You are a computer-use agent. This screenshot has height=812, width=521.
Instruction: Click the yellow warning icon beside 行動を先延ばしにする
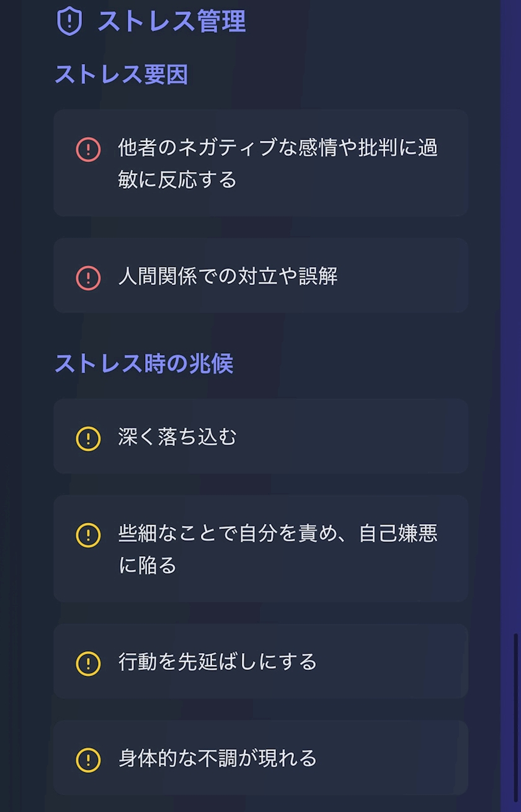[88, 663]
